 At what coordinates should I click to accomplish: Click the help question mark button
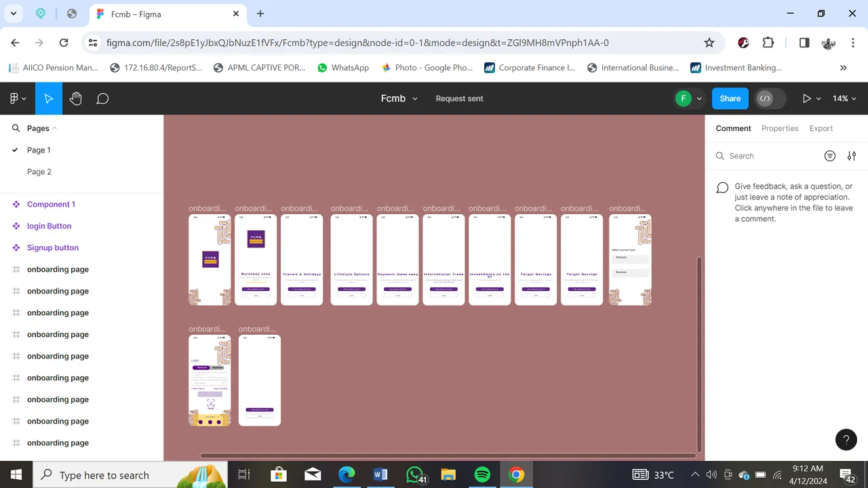click(846, 440)
